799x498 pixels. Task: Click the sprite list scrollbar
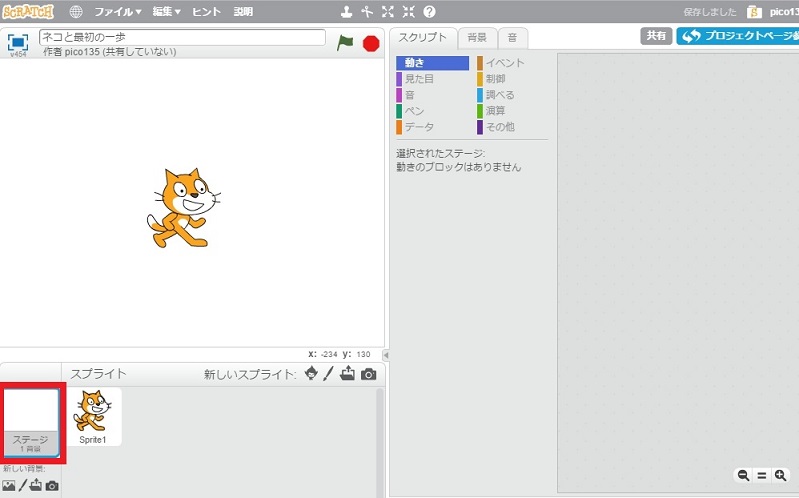[x=380, y=442]
